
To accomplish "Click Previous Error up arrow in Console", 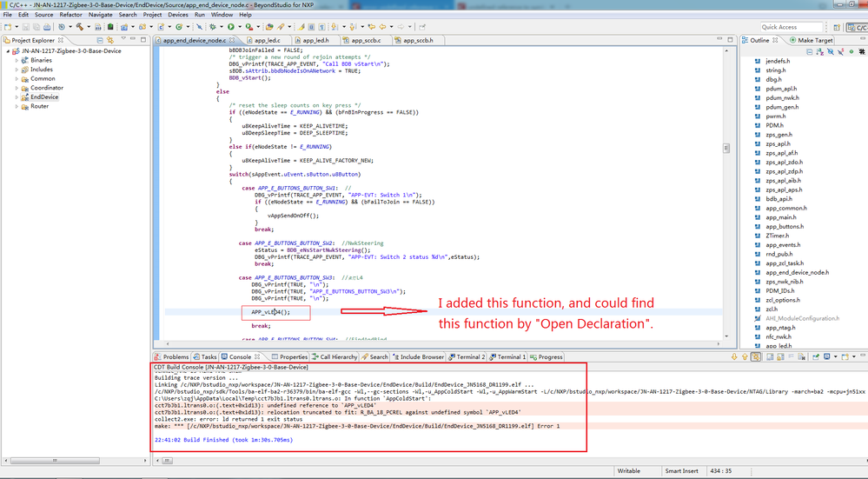I will (x=745, y=356).
